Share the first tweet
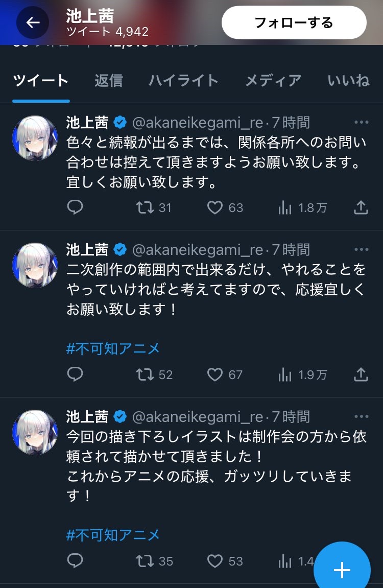The width and height of the screenshot is (383, 588). [361, 207]
